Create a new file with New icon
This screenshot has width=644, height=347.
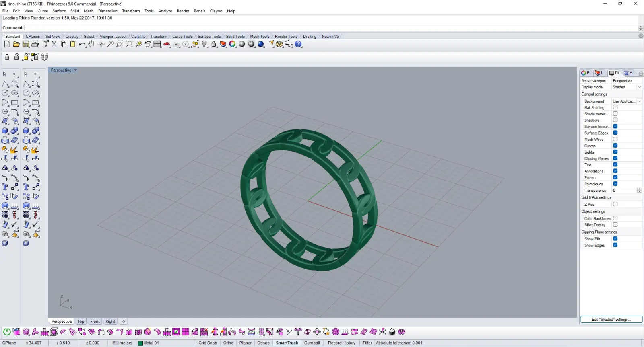(7, 44)
